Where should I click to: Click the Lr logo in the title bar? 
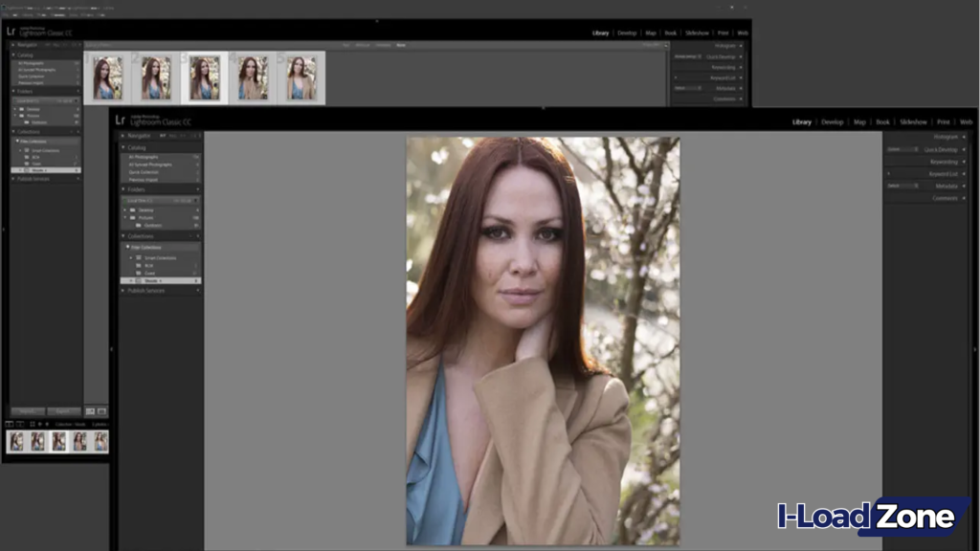pyautogui.click(x=120, y=121)
